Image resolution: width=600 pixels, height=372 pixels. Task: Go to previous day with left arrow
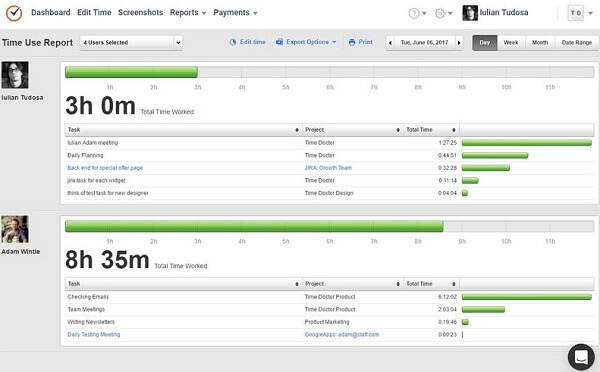pyautogui.click(x=390, y=42)
